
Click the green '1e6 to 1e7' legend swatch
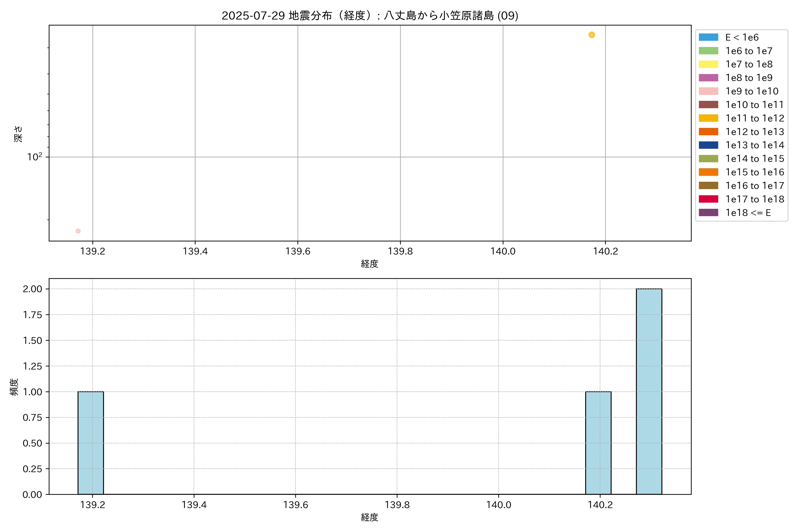708,51
